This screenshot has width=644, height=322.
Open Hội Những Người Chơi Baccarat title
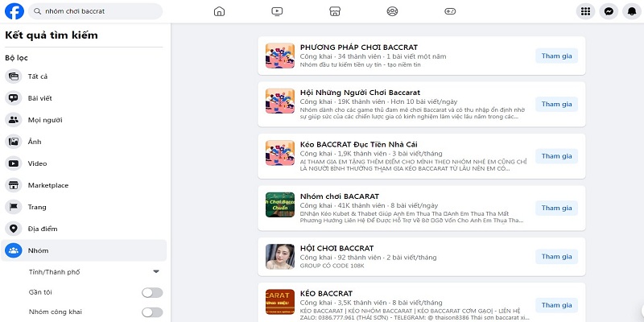tap(360, 93)
